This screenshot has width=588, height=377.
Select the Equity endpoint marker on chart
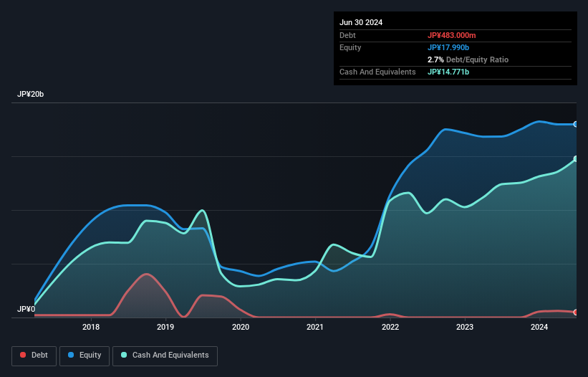tap(576, 124)
